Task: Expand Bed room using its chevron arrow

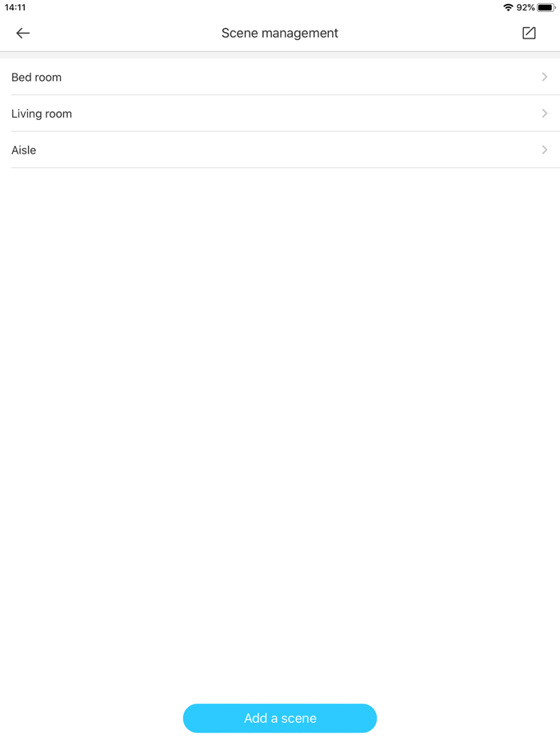Action: (x=545, y=77)
